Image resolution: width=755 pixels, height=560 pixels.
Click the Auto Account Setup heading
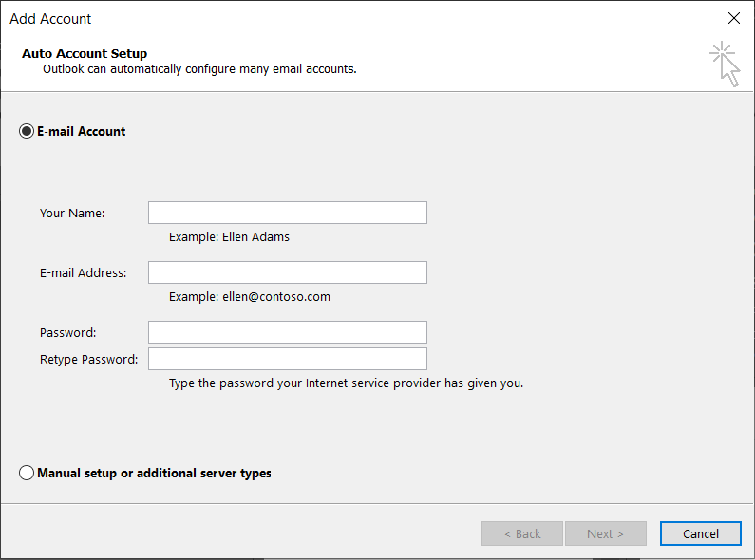(x=85, y=53)
